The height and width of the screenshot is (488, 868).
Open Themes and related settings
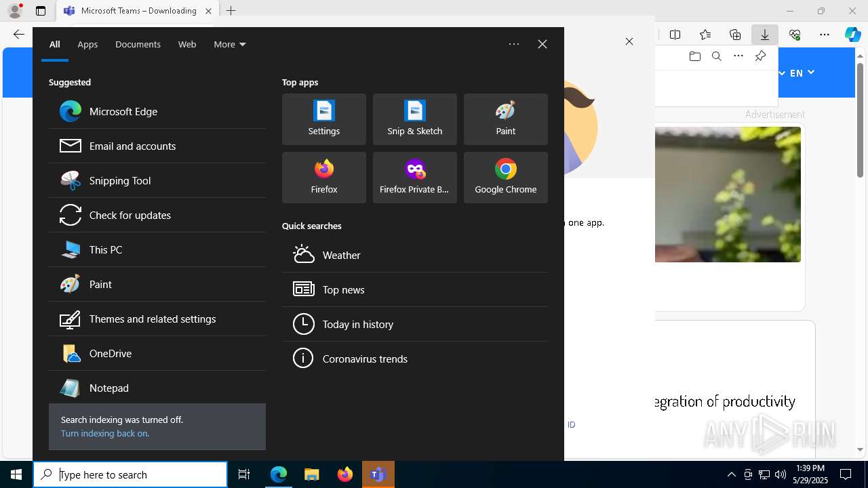(157, 319)
